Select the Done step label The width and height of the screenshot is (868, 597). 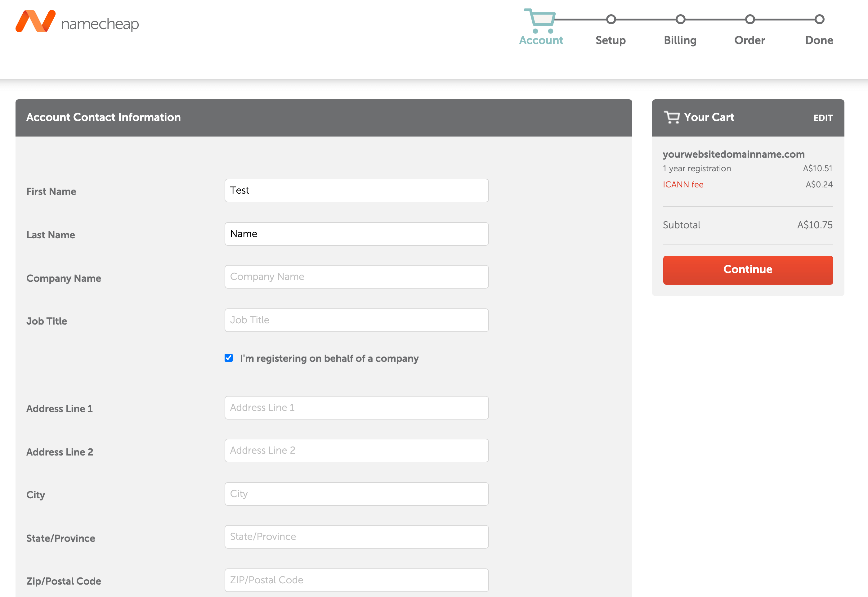point(819,40)
